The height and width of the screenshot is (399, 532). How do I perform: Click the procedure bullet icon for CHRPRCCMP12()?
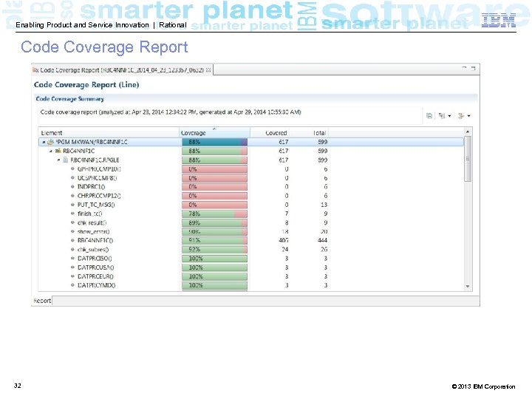(72, 196)
